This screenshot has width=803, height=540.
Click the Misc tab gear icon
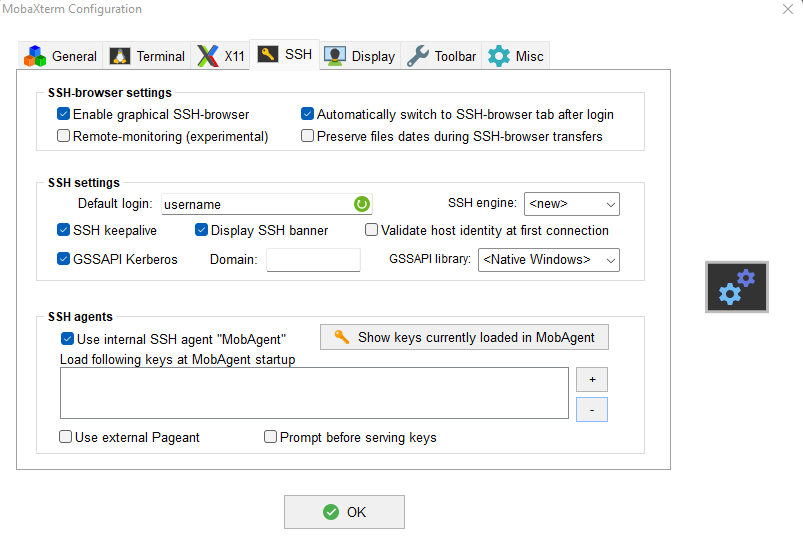tap(499, 56)
